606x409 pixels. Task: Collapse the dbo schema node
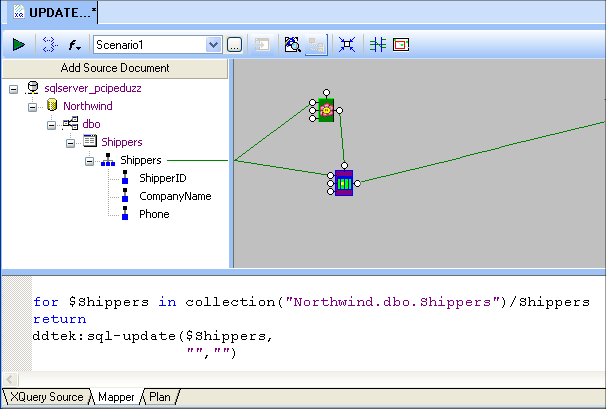click(x=51, y=125)
